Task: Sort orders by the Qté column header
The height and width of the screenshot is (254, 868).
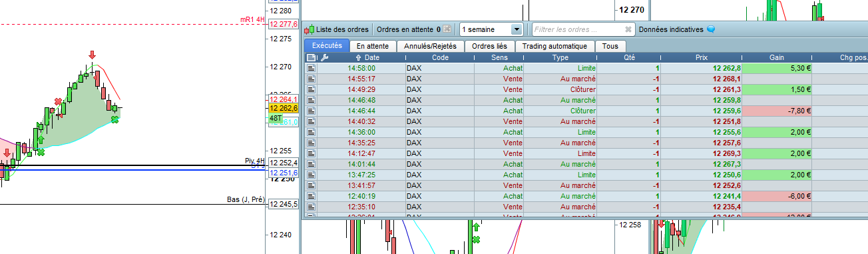Action: coord(629,58)
